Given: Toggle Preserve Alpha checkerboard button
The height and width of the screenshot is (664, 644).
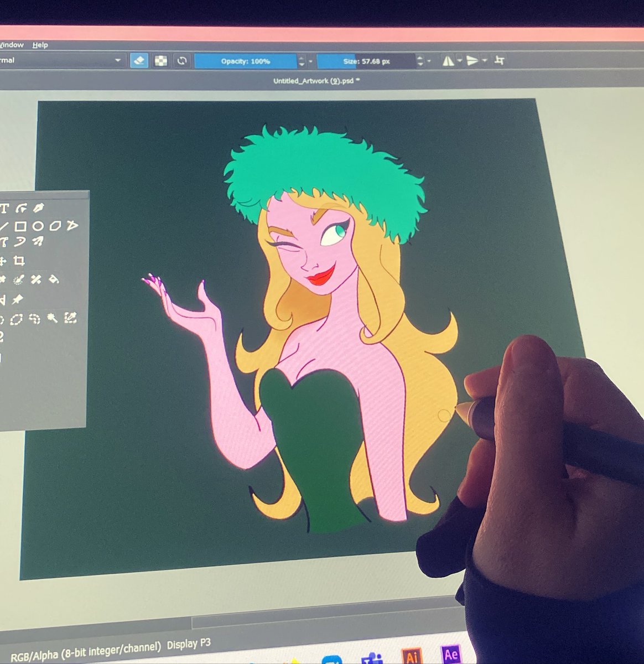Looking at the screenshot, I should (160, 61).
